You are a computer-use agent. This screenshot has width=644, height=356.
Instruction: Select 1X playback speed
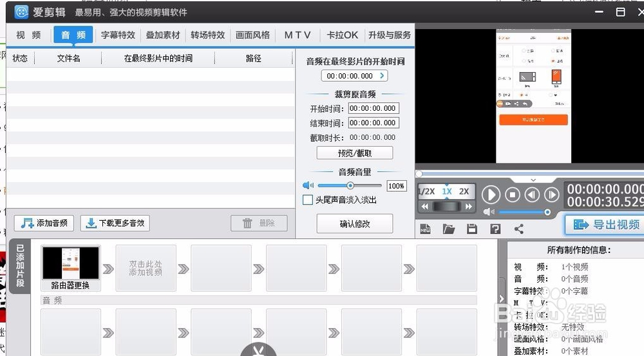coord(447,191)
